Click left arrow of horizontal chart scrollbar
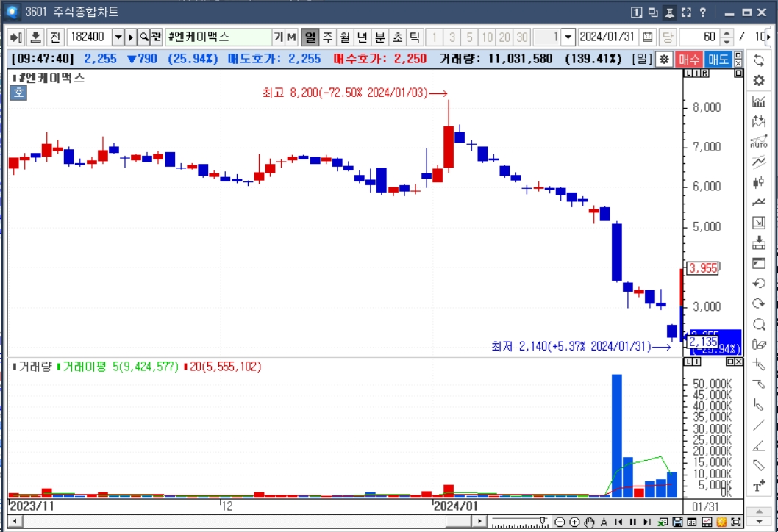 [x=15, y=522]
